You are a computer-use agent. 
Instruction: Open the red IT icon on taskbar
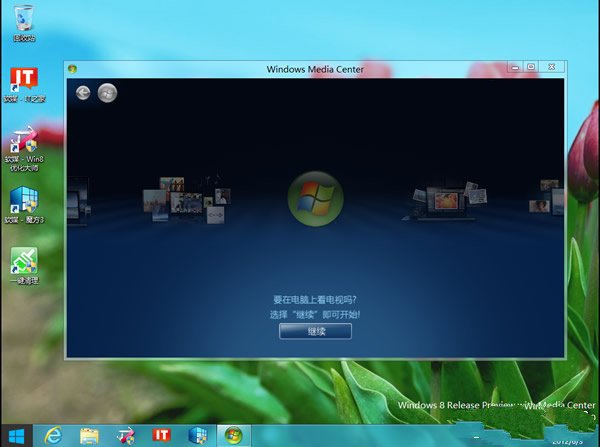(x=161, y=435)
